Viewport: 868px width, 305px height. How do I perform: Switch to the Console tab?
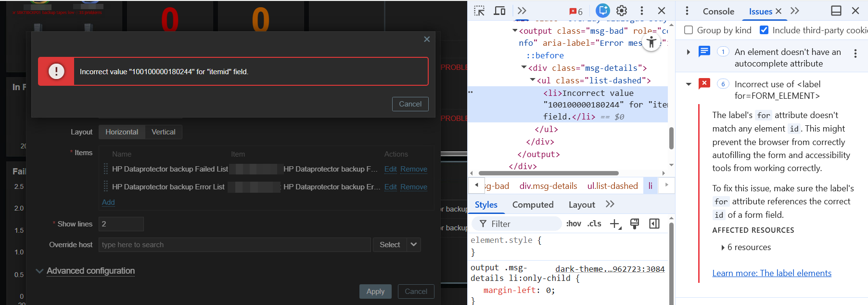[718, 12]
